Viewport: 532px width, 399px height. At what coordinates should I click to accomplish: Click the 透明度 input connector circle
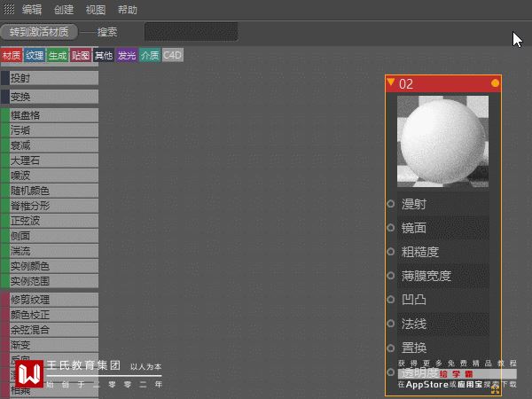point(390,372)
